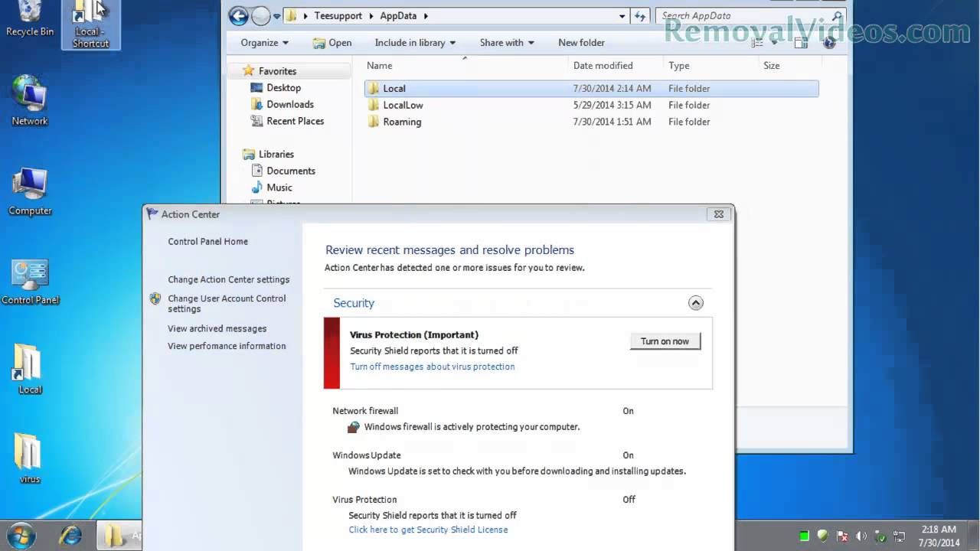Open Action Center flag in system tray
This screenshot has height=551, width=980.
click(843, 536)
